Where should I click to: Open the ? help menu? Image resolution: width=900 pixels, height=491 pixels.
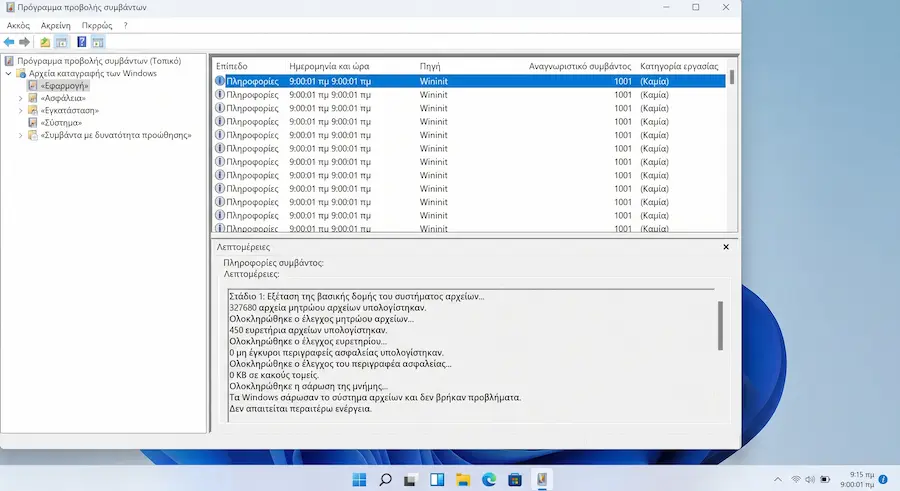(125, 25)
